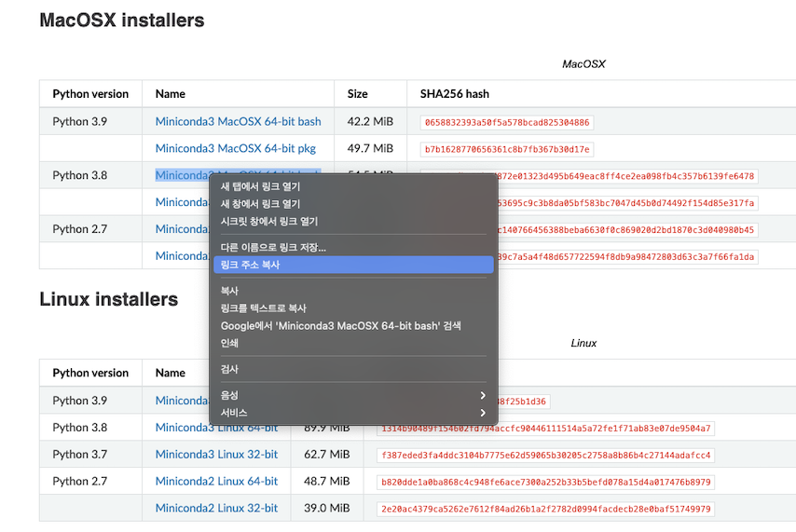
Task: Click hash ending with 357b6139fe6478
Action: pyautogui.click(x=627, y=176)
